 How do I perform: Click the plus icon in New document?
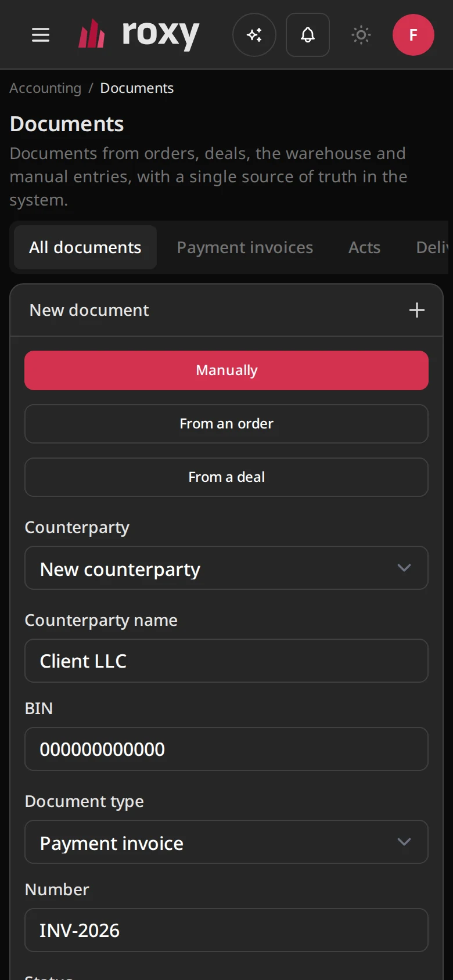point(417,310)
